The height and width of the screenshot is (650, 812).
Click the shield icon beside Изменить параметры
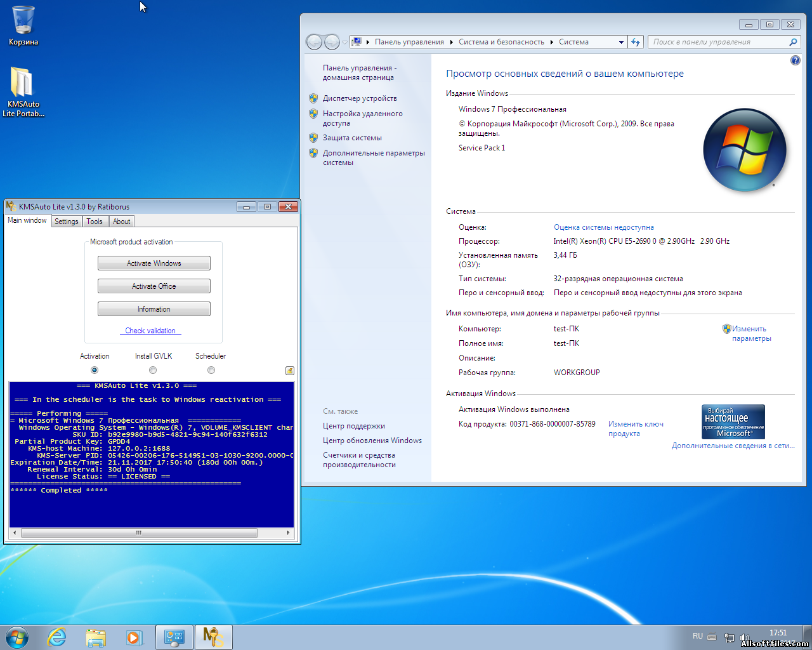pos(727,329)
